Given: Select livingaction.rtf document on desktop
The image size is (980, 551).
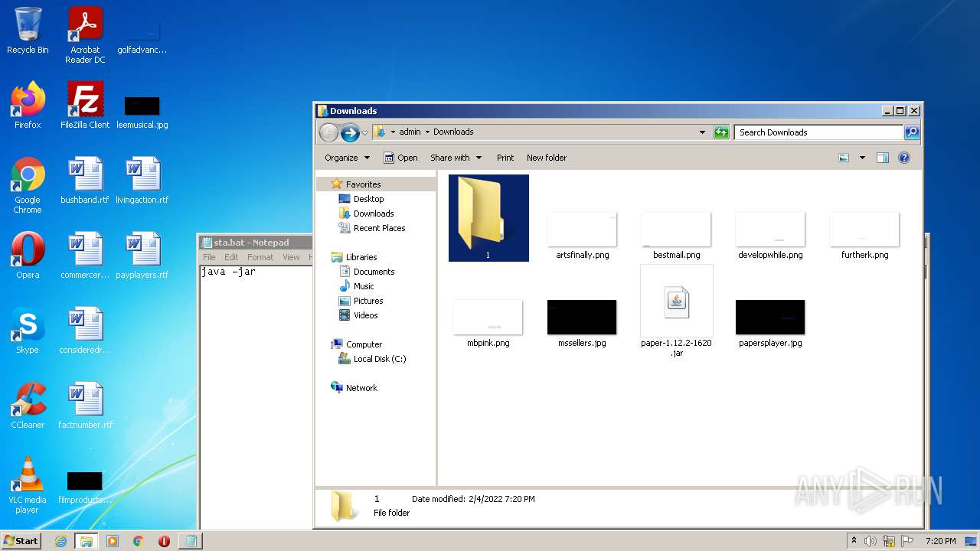Looking at the screenshot, I should pyautogui.click(x=142, y=181).
